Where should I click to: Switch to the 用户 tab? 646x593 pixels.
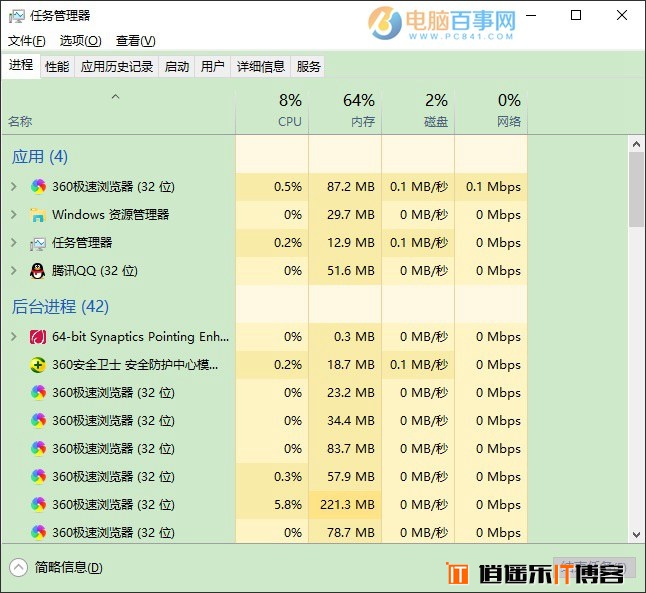(x=213, y=66)
